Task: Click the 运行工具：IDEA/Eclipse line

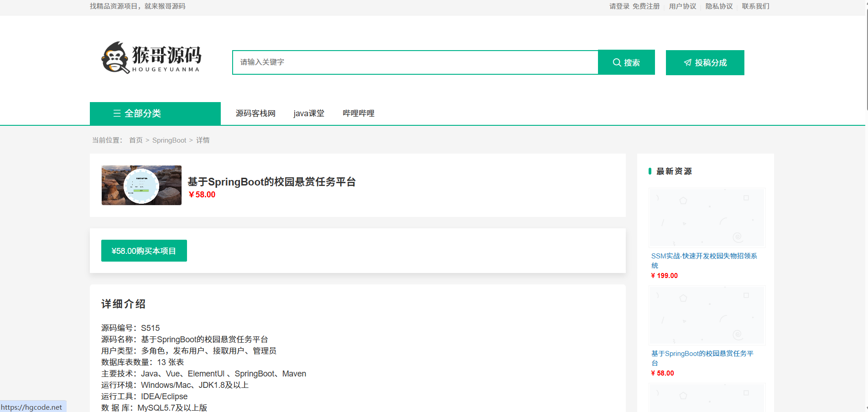Action: (144, 397)
